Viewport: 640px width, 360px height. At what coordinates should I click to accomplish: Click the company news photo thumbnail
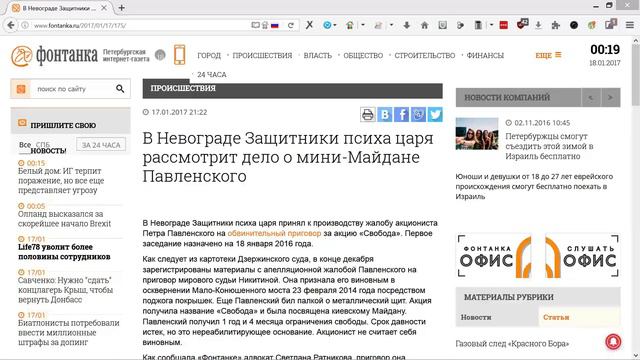[x=477, y=134]
